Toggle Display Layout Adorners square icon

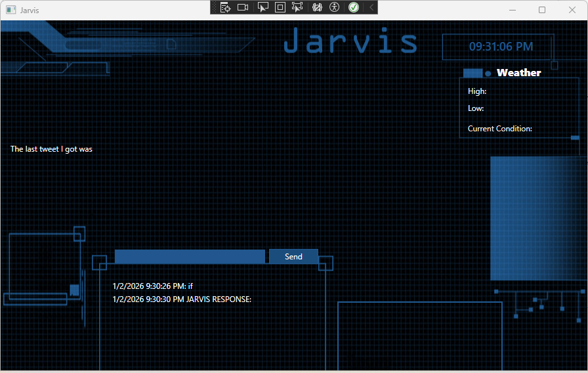tap(280, 7)
